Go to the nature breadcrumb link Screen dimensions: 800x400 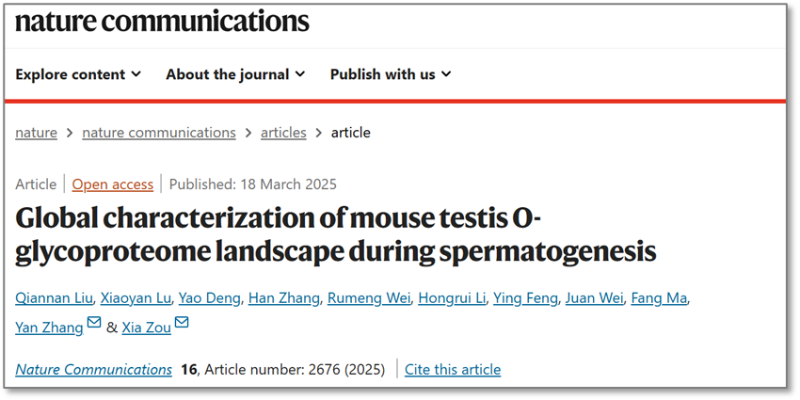click(36, 133)
